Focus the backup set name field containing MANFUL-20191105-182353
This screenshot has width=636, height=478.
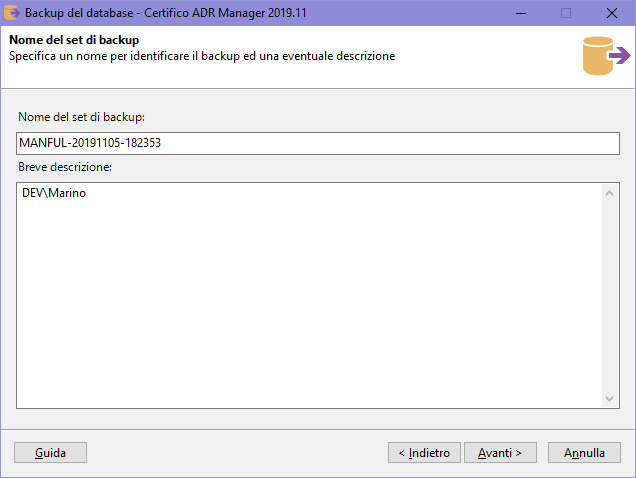(318, 143)
